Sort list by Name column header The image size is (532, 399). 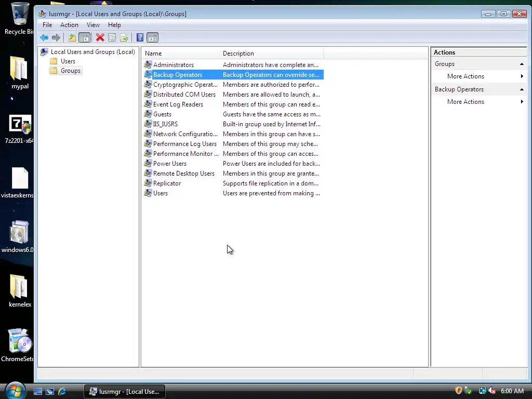pyautogui.click(x=181, y=54)
